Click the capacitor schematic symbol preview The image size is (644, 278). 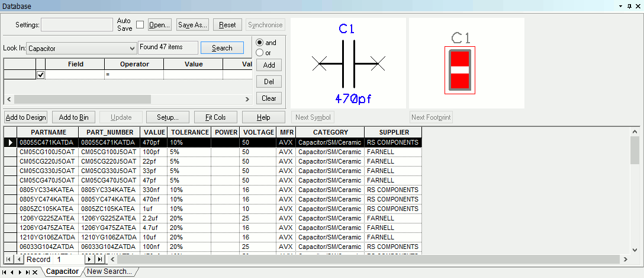(349, 62)
